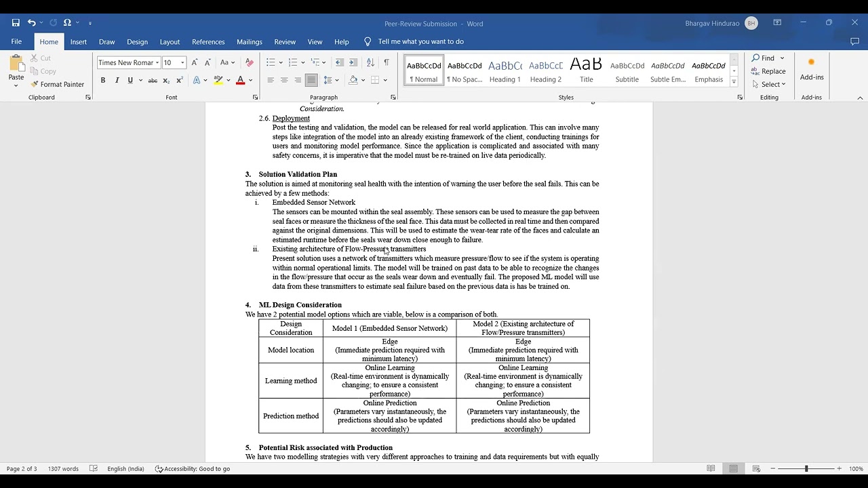Open the Customize Quick Access Toolbar dropdown
This screenshot has width=868, height=488.
(x=90, y=23)
